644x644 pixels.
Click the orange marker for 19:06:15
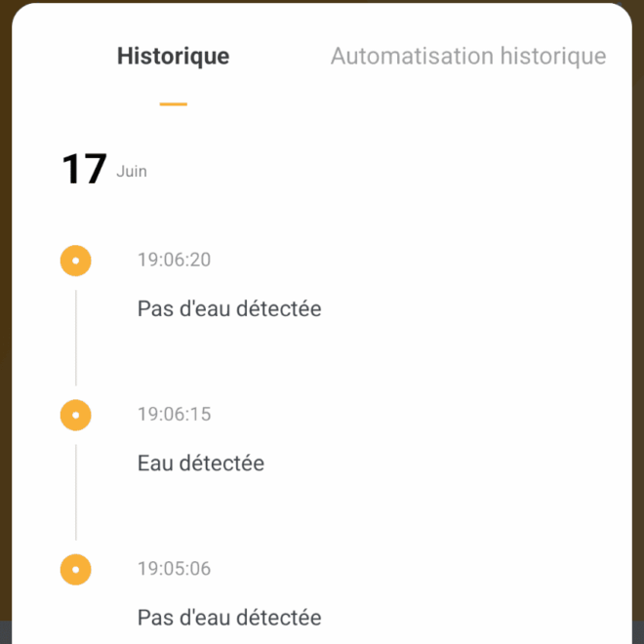click(x=75, y=416)
